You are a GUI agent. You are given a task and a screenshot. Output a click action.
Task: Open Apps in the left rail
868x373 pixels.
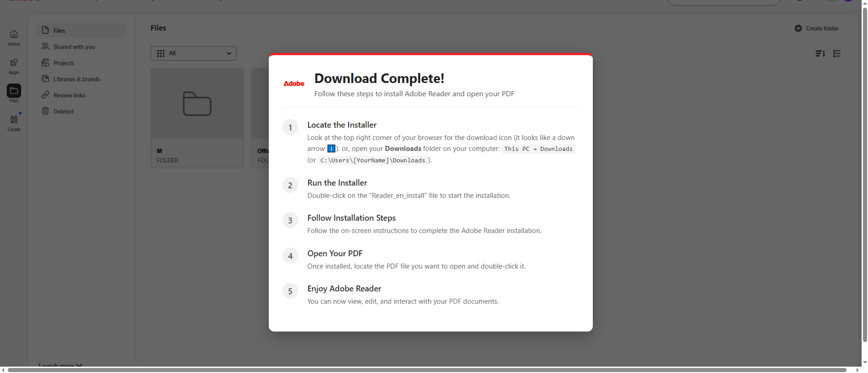[14, 66]
